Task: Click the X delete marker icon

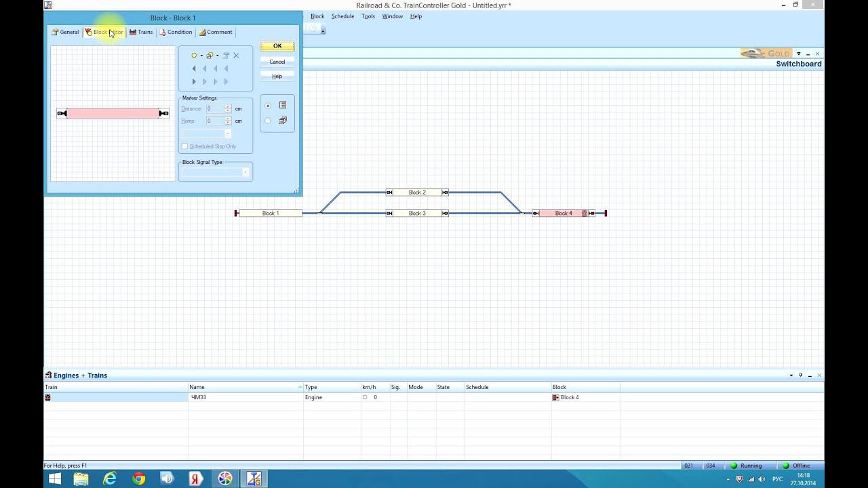Action: coord(237,56)
